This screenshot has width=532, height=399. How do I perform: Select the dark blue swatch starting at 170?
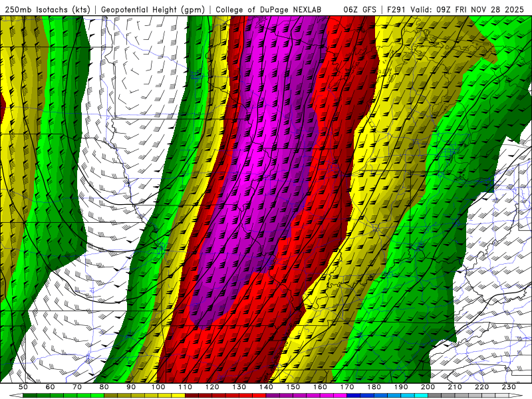[x=354, y=396]
